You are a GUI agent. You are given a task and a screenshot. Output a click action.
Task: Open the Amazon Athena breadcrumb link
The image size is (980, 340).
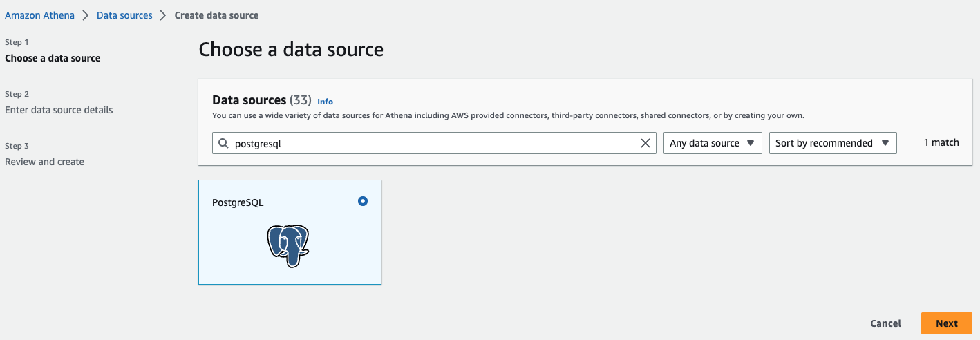(39, 15)
